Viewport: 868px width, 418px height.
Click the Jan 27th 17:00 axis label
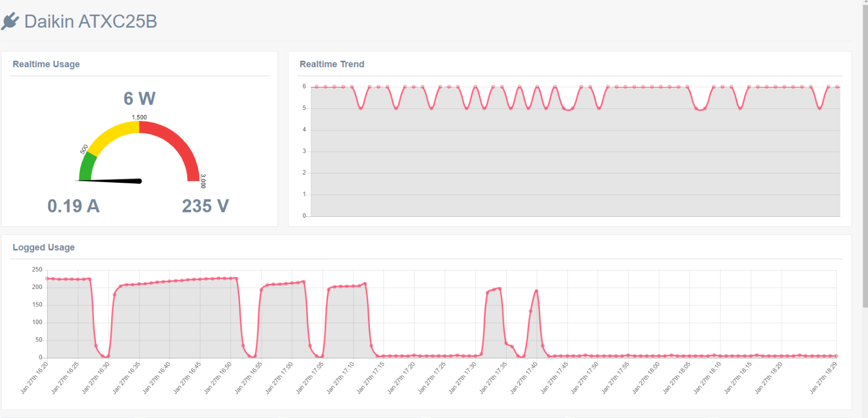click(279, 377)
